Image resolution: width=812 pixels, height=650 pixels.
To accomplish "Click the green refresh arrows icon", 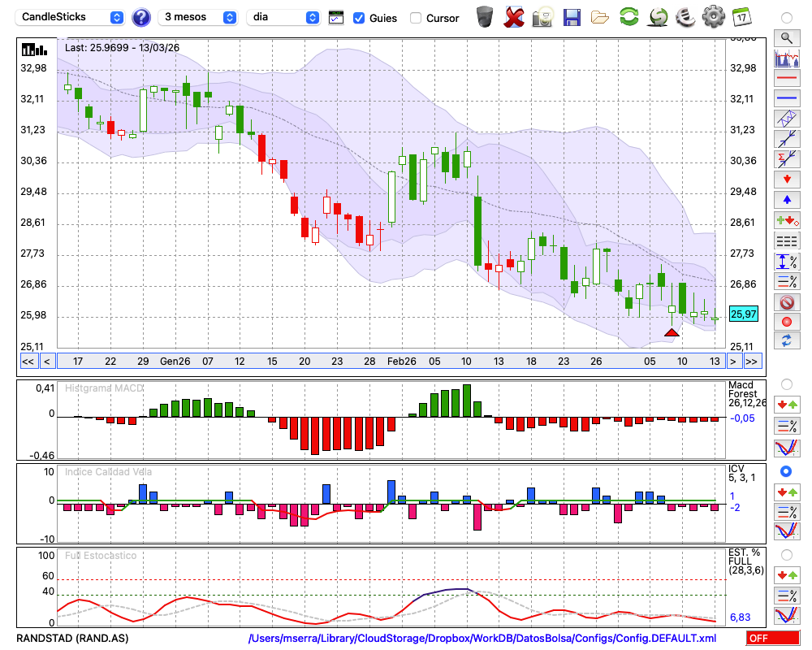I will click(x=628, y=16).
